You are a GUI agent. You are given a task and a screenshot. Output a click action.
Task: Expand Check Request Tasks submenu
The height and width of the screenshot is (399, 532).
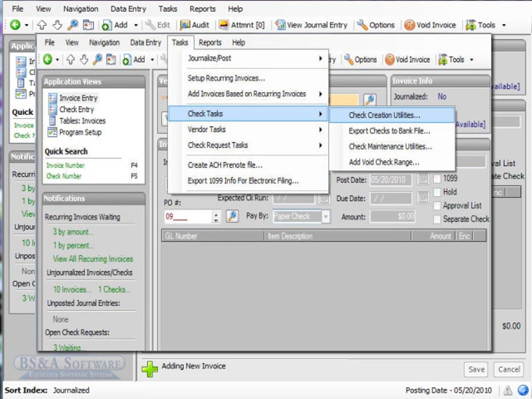(248, 145)
